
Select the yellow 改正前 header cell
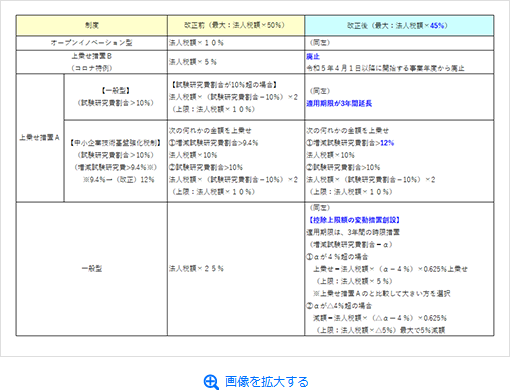click(236, 25)
